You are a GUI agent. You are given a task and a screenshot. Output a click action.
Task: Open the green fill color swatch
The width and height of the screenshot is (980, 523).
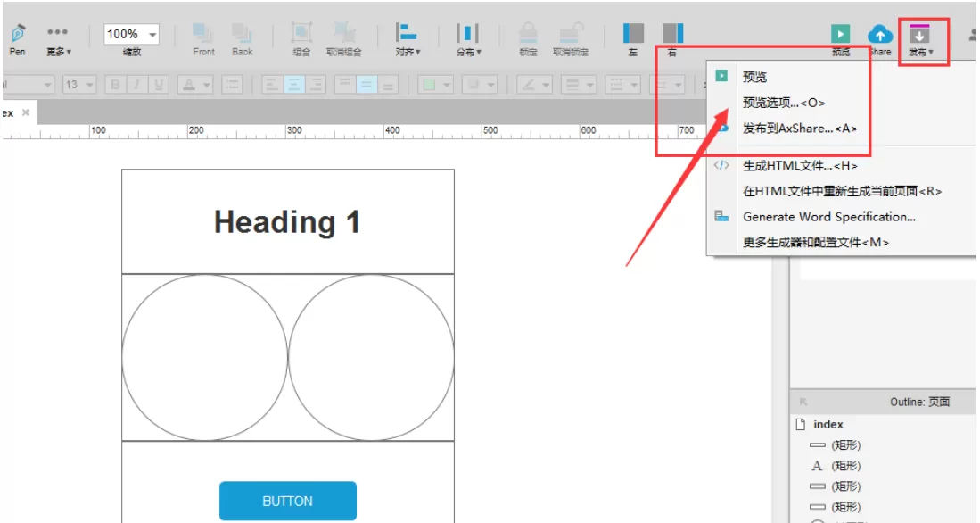click(435, 85)
